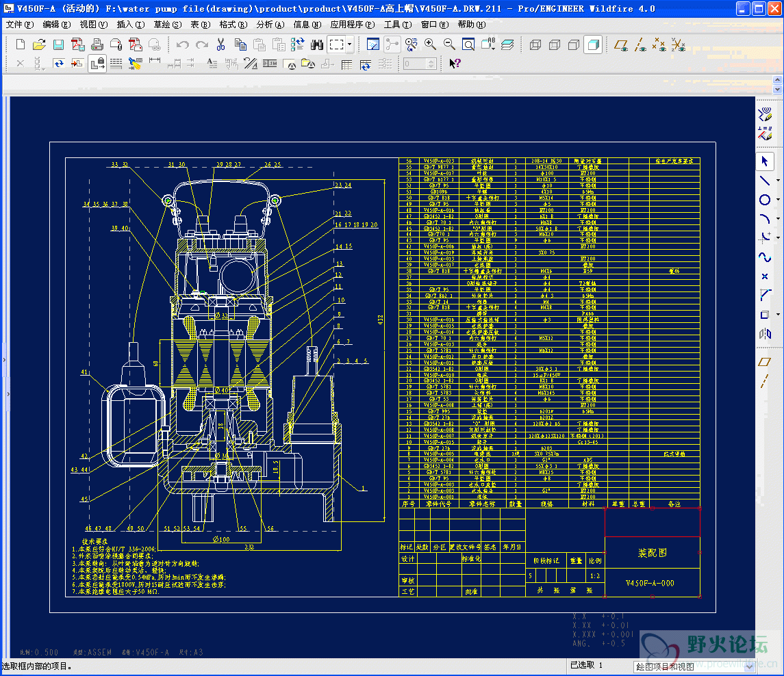Toggle datum planes display
Viewport: 784px width, 676px height.
(x=621, y=45)
